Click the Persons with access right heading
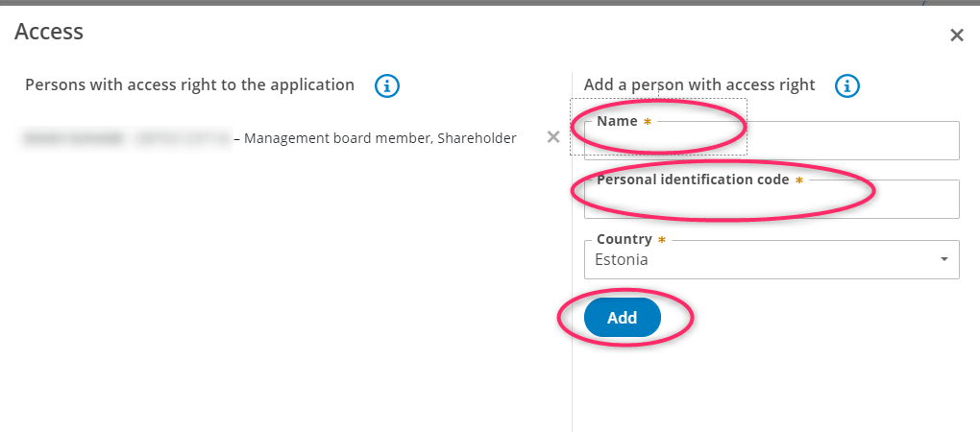 click(189, 84)
